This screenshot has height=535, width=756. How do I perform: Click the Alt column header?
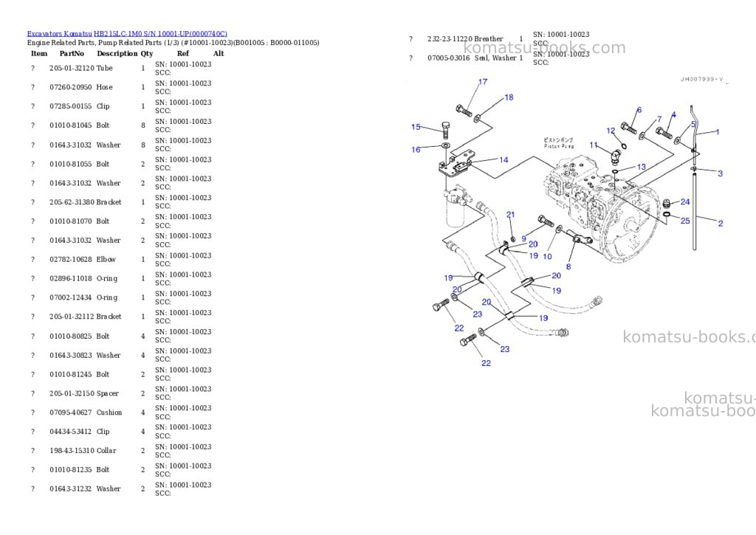coord(219,53)
